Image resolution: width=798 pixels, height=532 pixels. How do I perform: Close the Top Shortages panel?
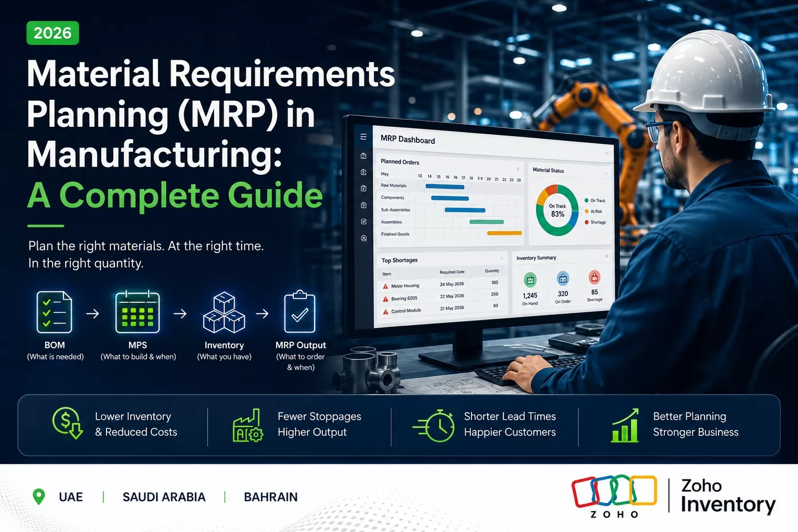(x=502, y=258)
